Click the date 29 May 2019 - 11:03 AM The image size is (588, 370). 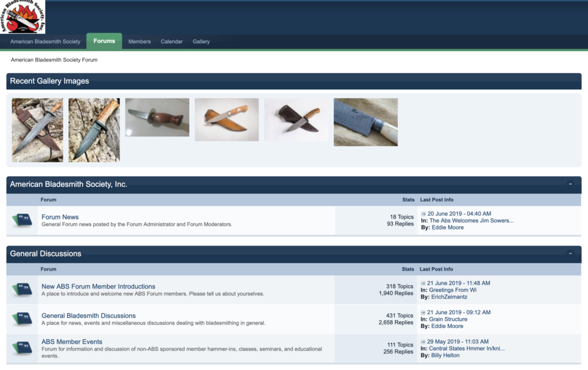tap(458, 341)
